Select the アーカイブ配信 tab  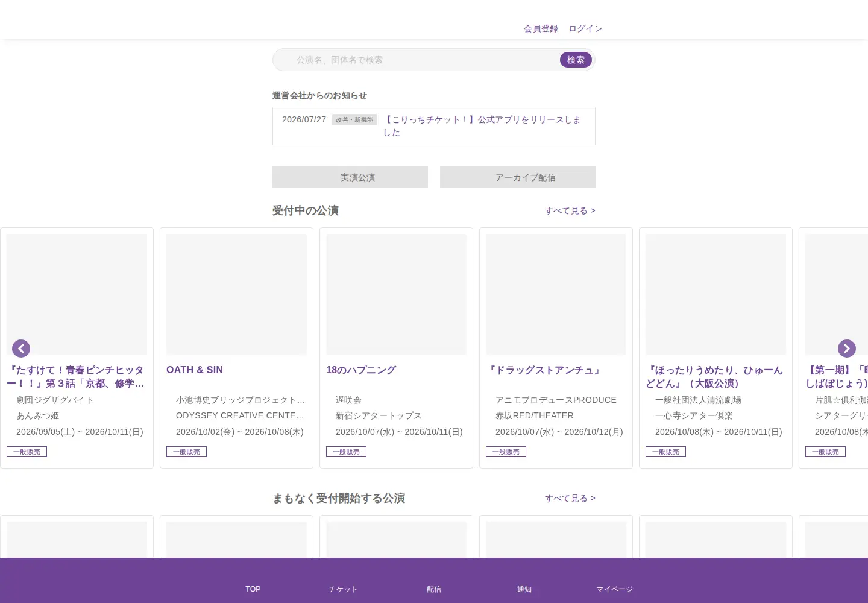pos(518,177)
